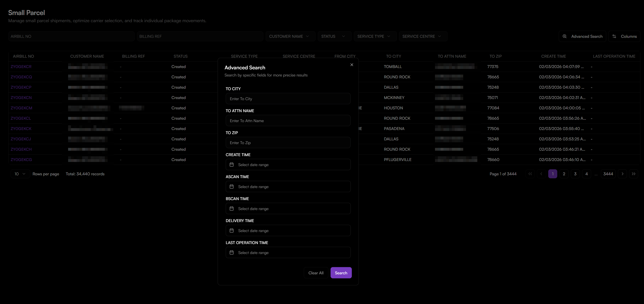Open Columns settings button
The width and height of the screenshot is (644, 304).
[624, 36]
